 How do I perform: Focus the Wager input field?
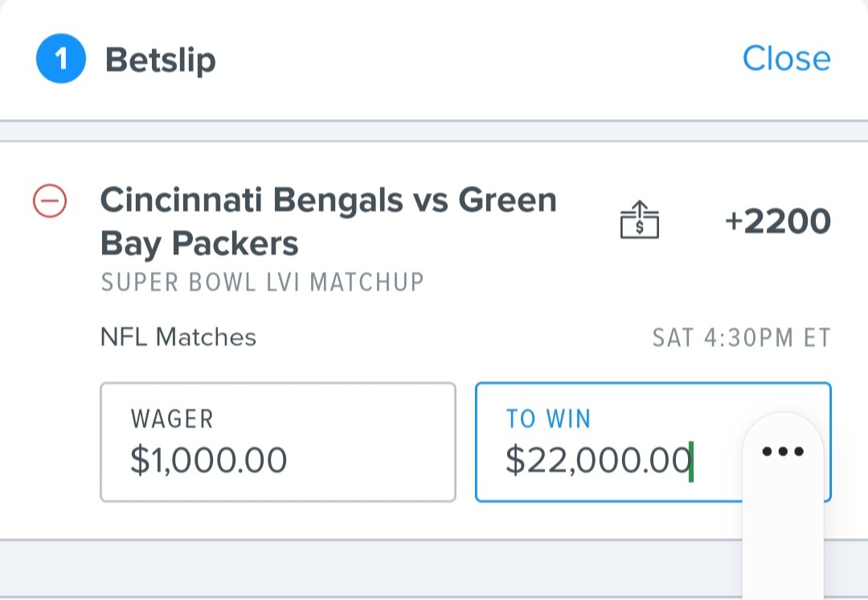[278, 442]
